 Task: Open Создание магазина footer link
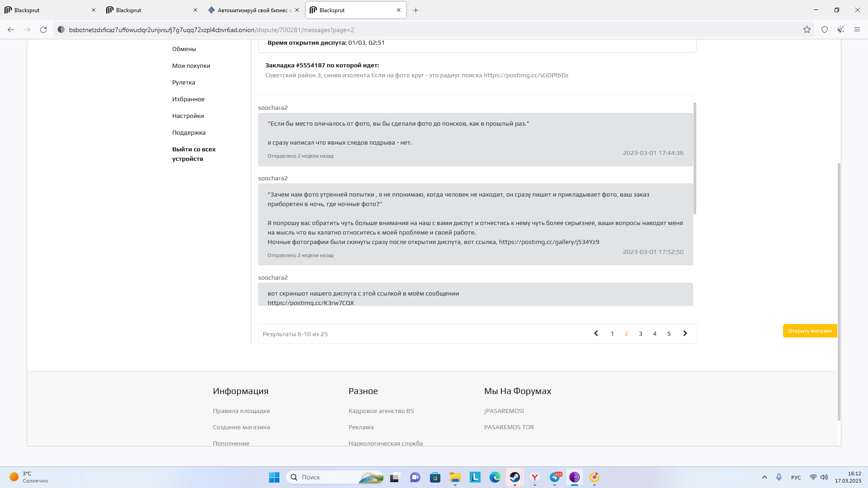coord(241,427)
